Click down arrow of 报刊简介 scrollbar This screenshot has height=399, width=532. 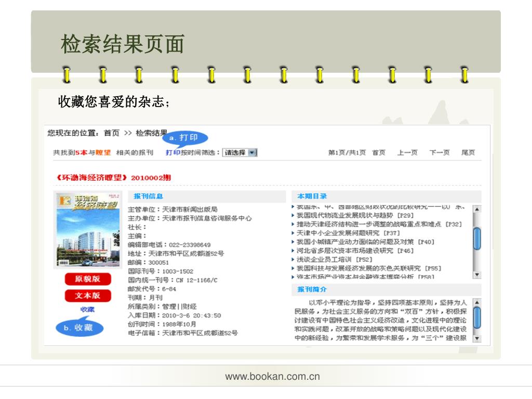pyautogui.click(x=477, y=338)
